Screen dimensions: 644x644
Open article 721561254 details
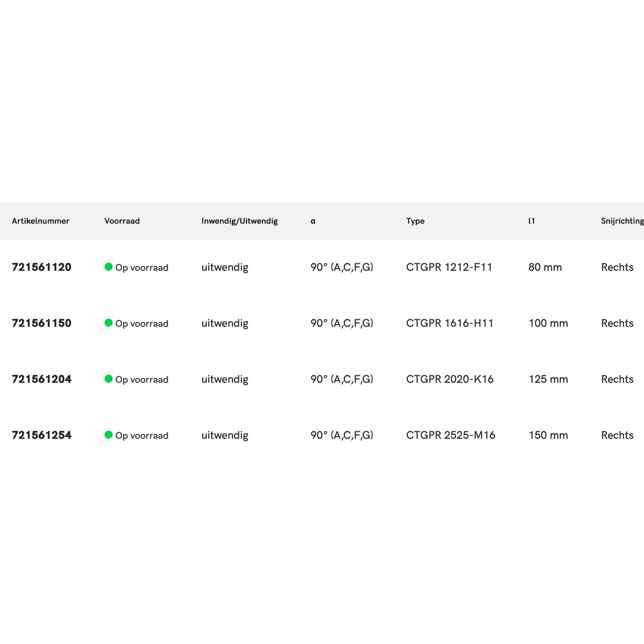coord(42,435)
